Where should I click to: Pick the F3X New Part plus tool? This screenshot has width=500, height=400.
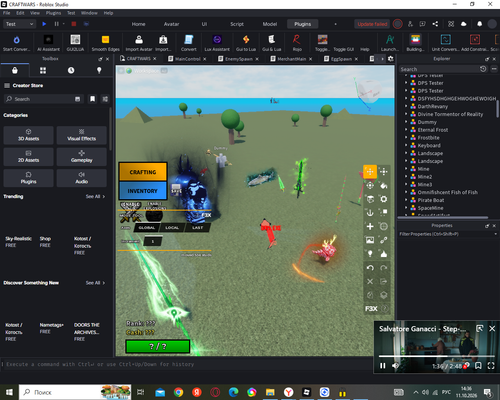[370, 226]
